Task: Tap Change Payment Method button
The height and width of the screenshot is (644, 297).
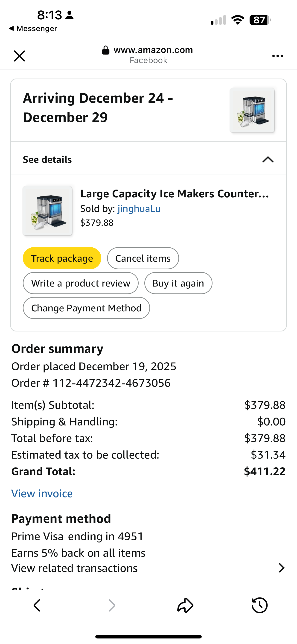Action: pos(86,308)
